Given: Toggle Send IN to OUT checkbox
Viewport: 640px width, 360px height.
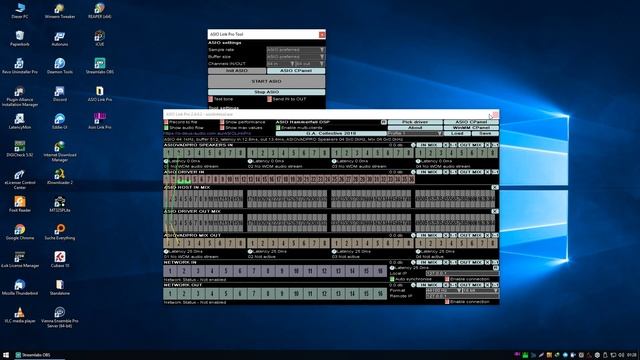Looking at the screenshot, I should (269, 99).
